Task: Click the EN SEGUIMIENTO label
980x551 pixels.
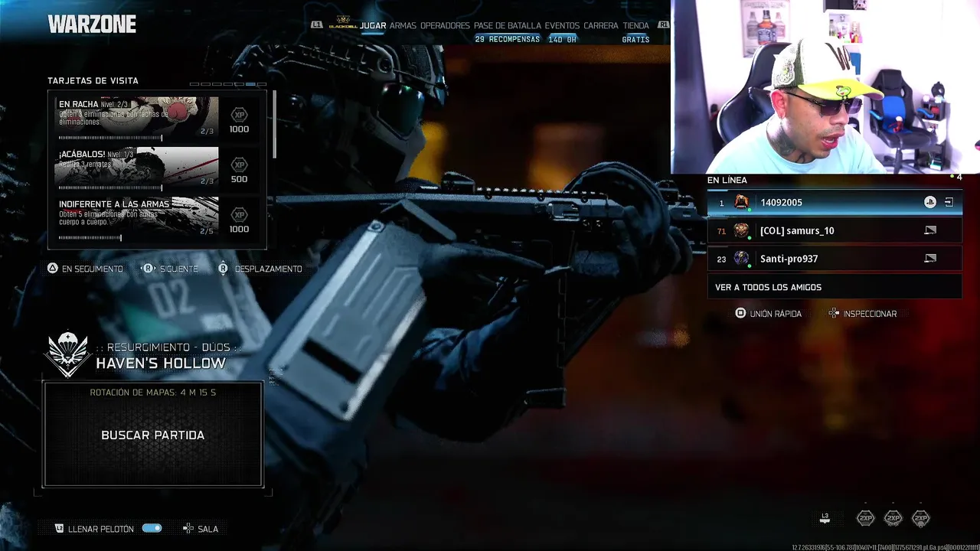Action: (93, 269)
